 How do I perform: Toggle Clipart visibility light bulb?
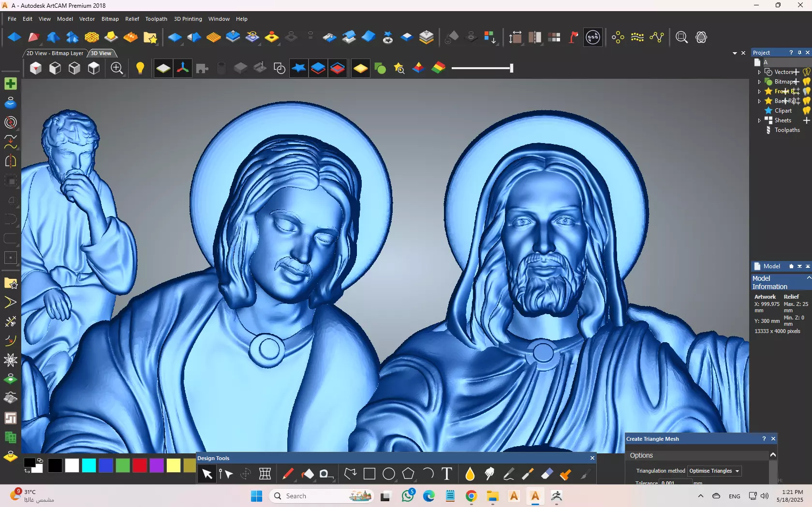[806, 111]
